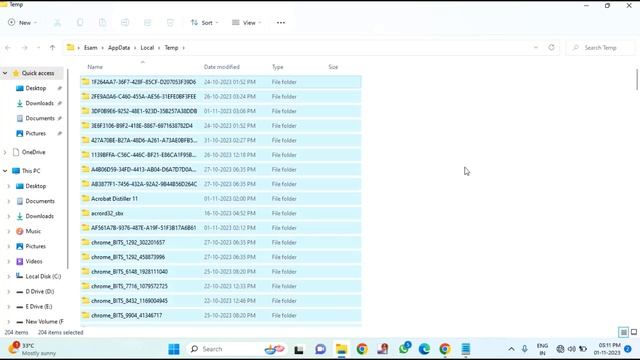Select Music under This PC

click(33, 231)
